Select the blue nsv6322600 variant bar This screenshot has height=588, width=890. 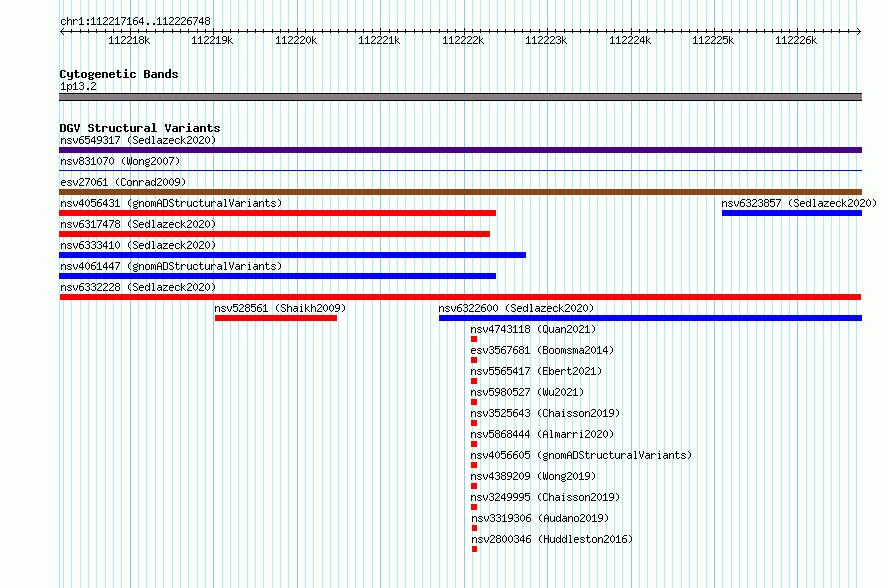pyautogui.click(x=650, y=318)
